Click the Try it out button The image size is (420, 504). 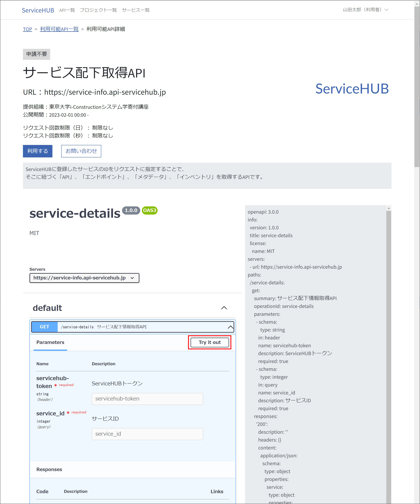pos(210,342)
